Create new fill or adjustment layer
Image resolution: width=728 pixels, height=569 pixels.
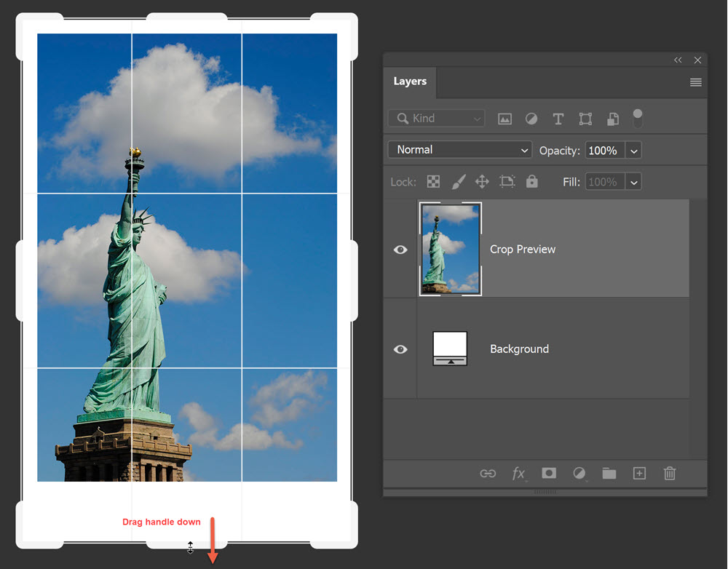point(579,474)
